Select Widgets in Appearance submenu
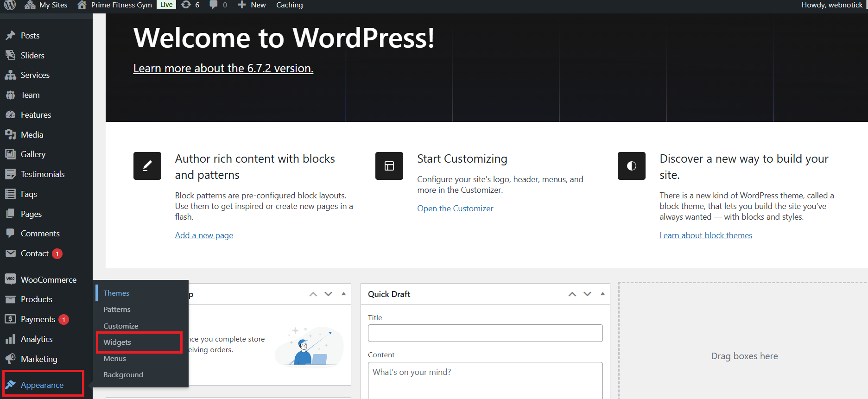This screenshot has width=868, height=399. 117,342
